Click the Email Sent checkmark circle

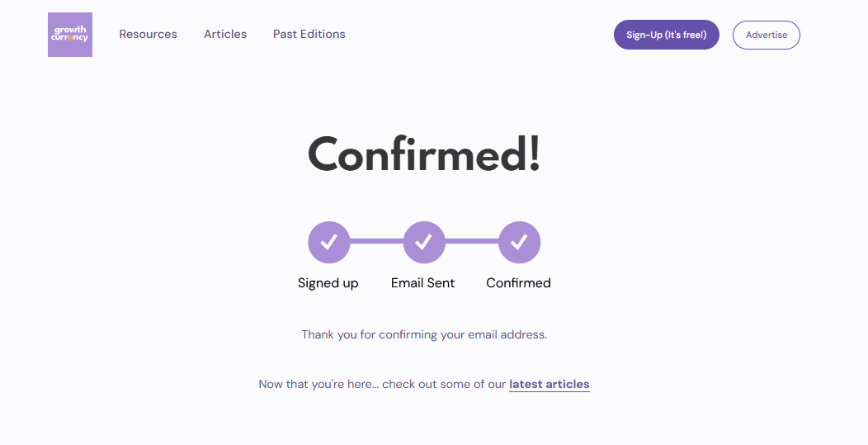[424, 242]
